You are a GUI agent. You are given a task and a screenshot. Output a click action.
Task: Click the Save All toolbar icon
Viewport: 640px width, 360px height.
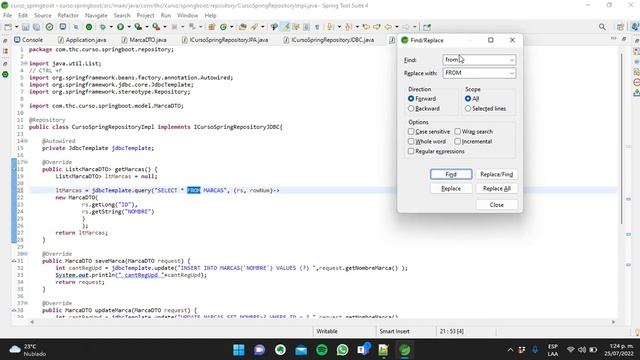(36, 27)
